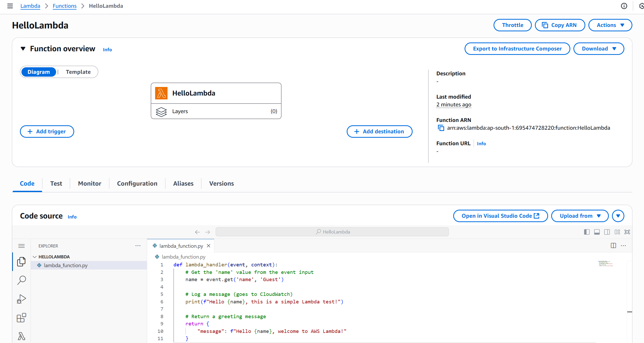Open the Monitor tab

[x=89, y=183]
